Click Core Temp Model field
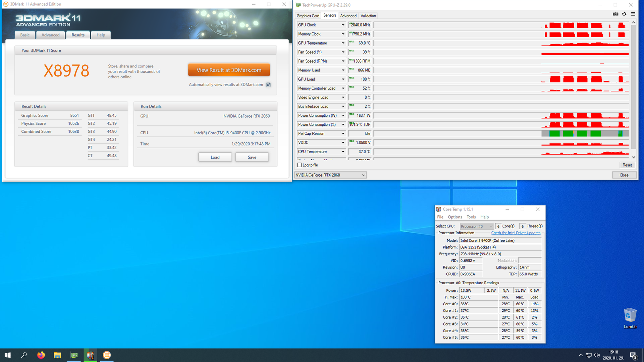 [500, 241]
